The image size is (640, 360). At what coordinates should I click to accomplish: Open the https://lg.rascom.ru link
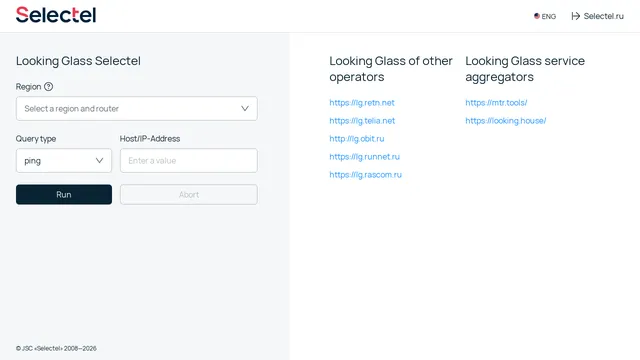[x=365, y=175]
